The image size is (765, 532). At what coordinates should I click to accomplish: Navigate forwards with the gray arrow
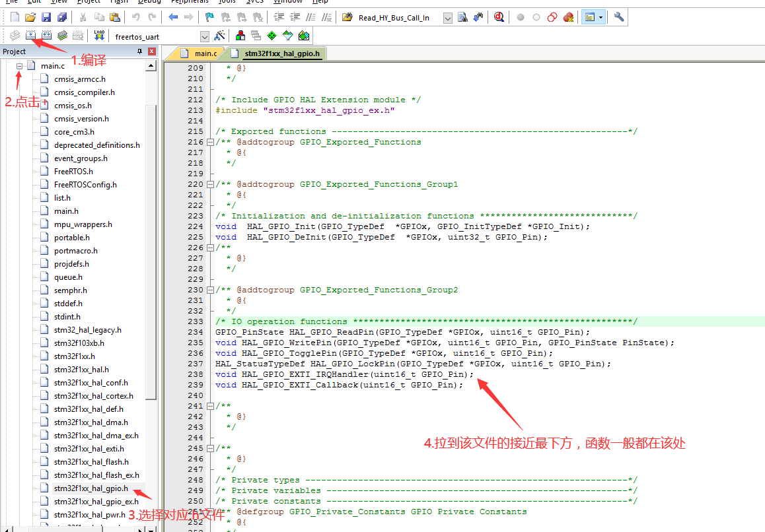pyautogui.click(x=188, y=18)
